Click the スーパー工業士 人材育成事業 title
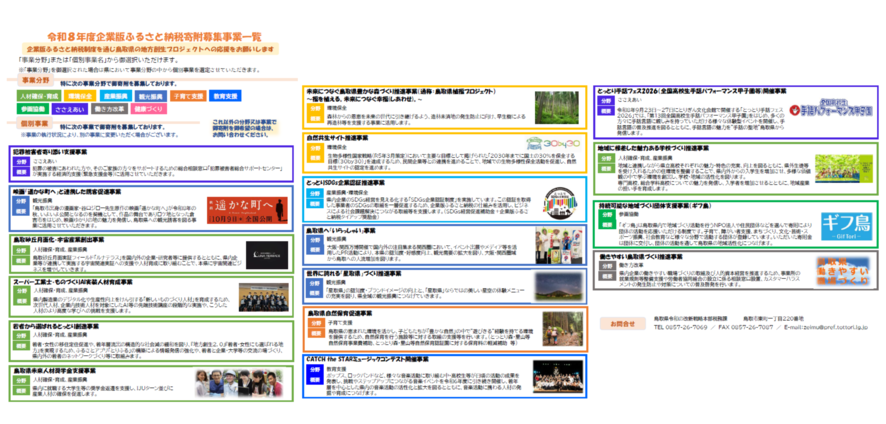Screen dimensions: 886x424 73,281
